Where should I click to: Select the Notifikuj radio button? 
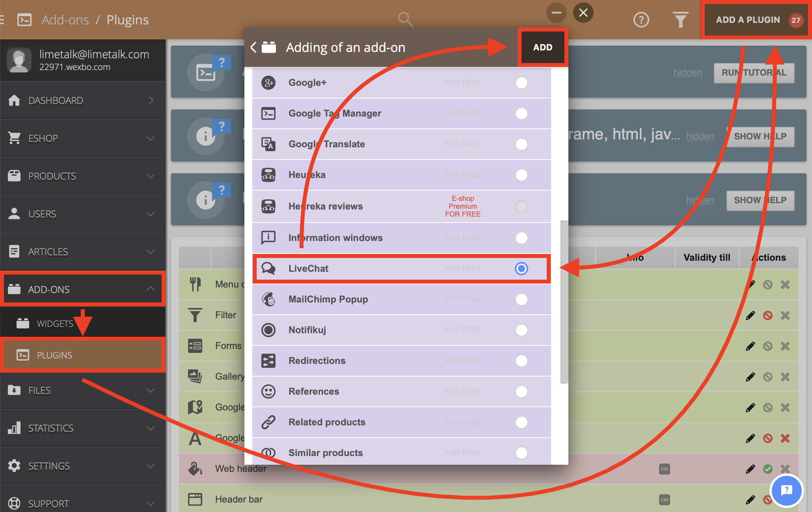(x=521, y=330)
